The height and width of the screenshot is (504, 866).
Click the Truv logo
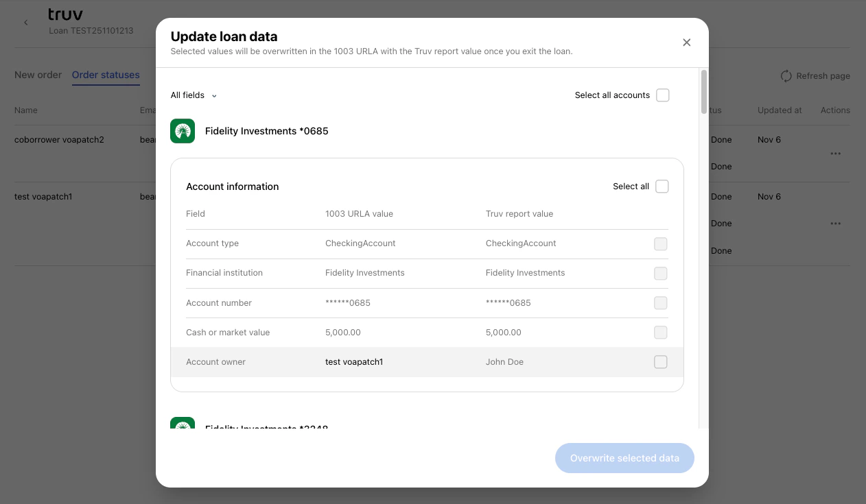click(x=65, y=14)
